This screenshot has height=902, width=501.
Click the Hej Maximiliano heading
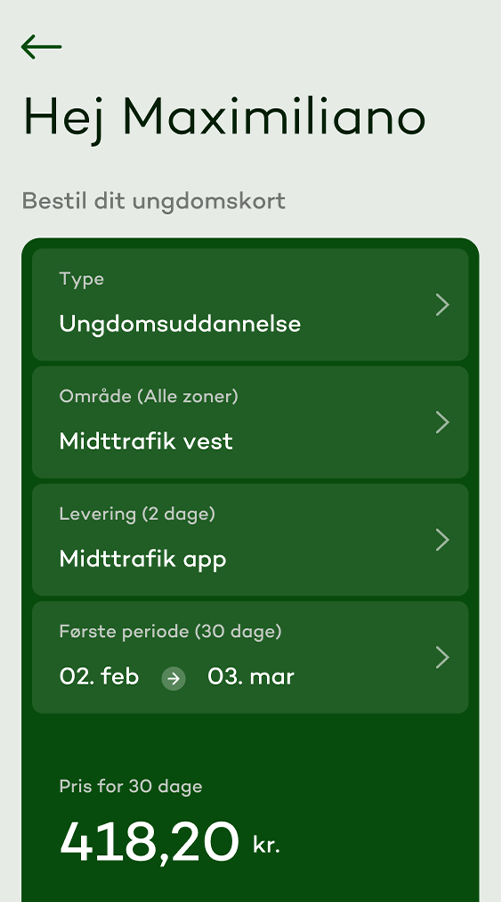tap(224, 117)
